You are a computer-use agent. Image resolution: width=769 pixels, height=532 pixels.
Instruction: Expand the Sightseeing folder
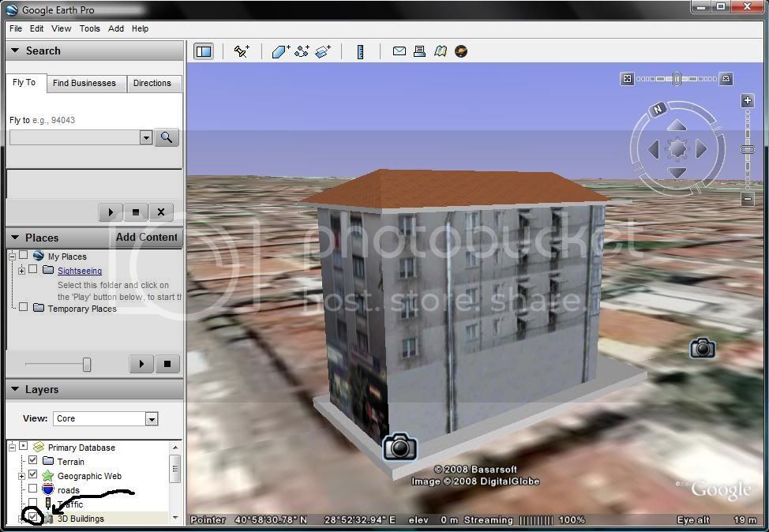click(x=21, y=271)
